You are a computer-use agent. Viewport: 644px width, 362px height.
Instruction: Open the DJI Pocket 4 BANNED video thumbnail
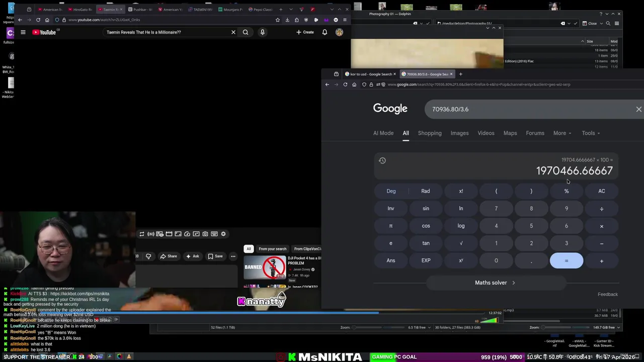[x=265, y=267]
